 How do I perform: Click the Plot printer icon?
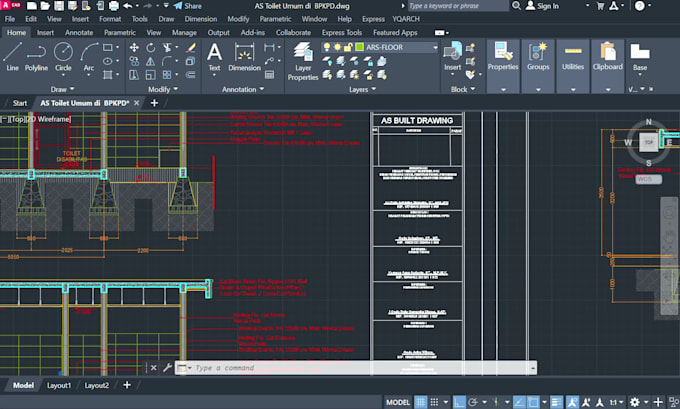[x=114, y=6]
